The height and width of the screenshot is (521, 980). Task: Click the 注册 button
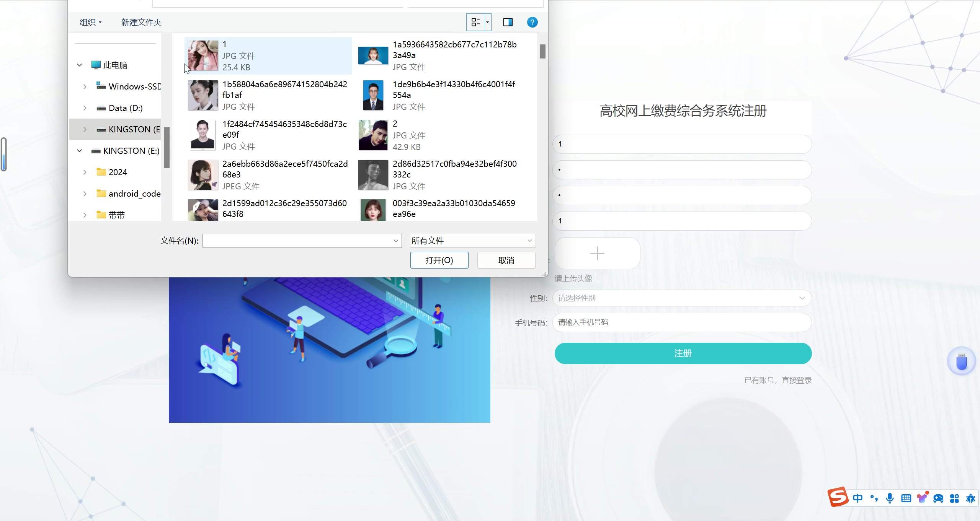coord(683,353)
